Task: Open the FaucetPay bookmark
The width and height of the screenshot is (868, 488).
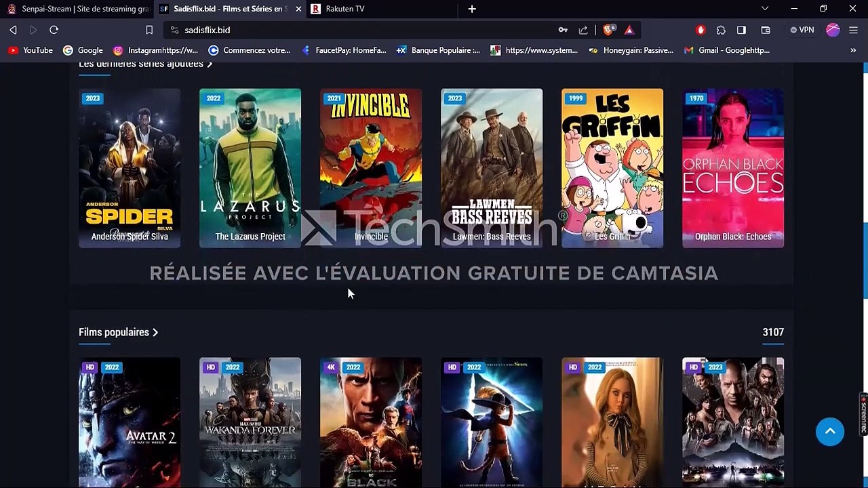Action: pyautogui.click(x=343, y=50)
